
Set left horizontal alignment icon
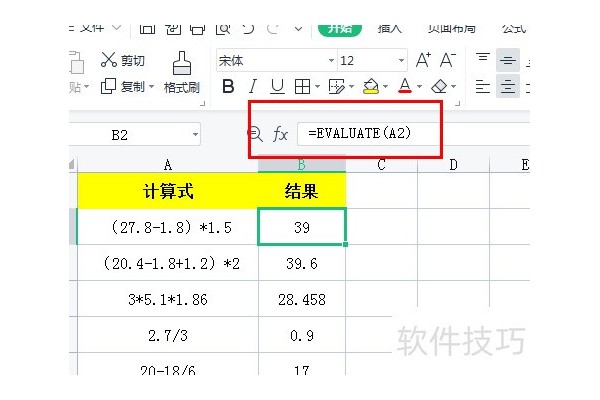point(483,87)
